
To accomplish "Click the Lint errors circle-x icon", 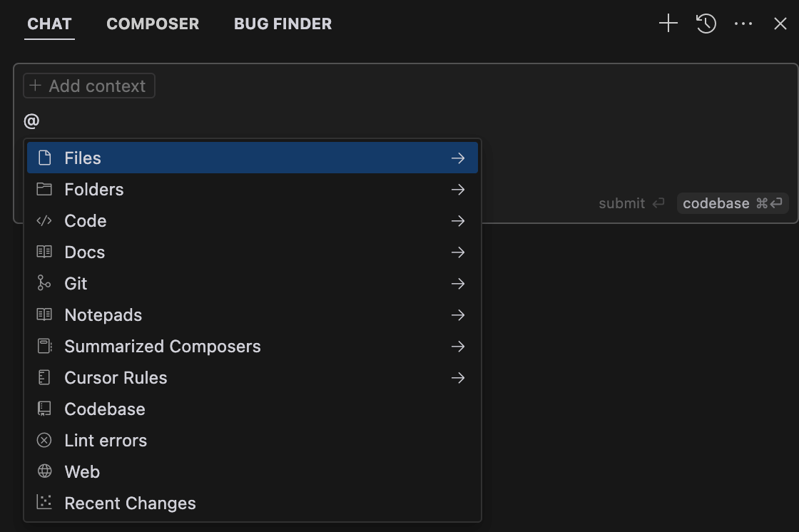I will point(44,440).
